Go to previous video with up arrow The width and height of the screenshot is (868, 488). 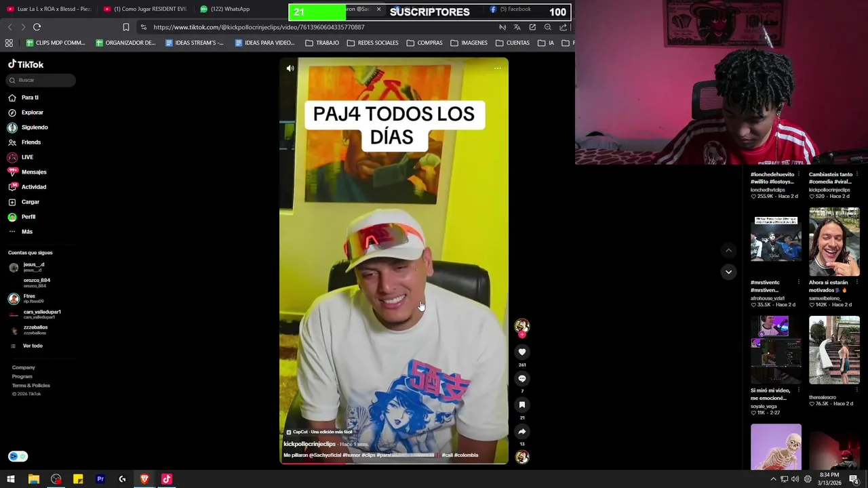pyautogui.click(x=728, y=250)
